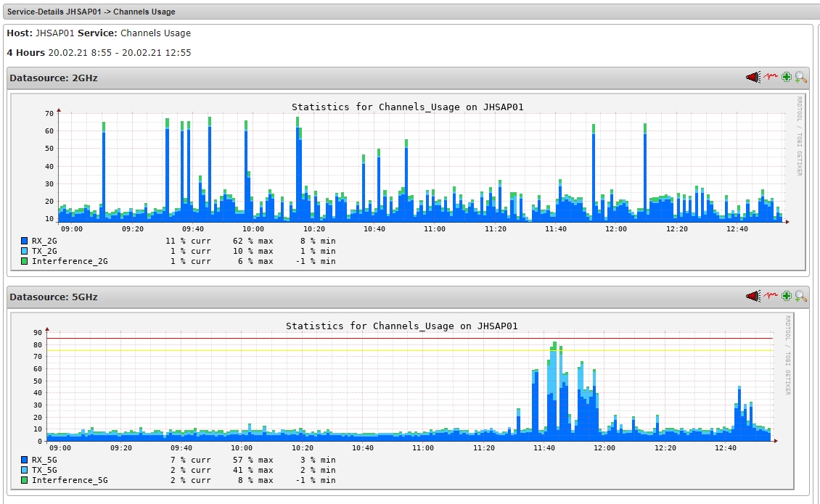This screenshot has width=820, height=504.
Task: Click the magnifier zoom icon for 2GHz graph
Action: point(801,78)
